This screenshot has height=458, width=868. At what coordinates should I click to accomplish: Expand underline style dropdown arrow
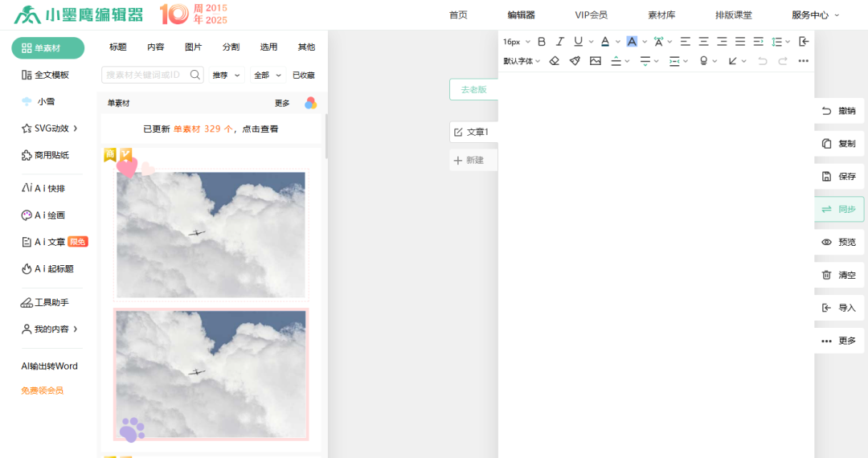(592, 42)
